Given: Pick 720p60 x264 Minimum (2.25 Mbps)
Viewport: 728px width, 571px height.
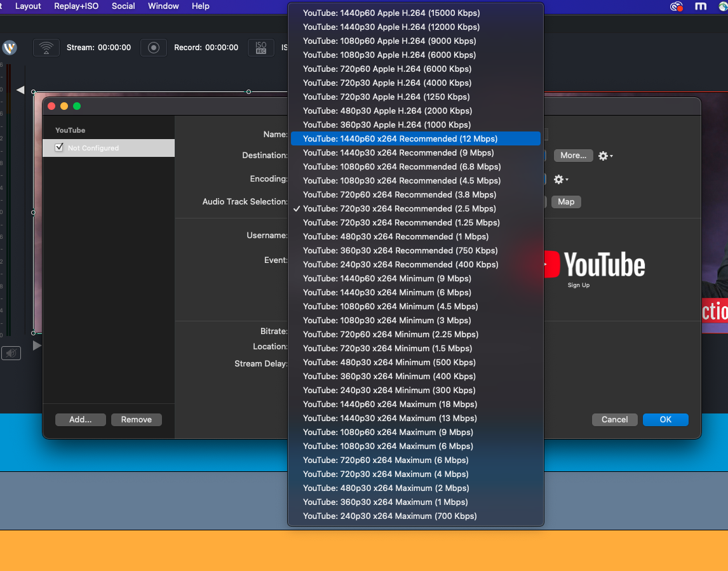Looking at the screenshot, I should click(x=415, y=334).
